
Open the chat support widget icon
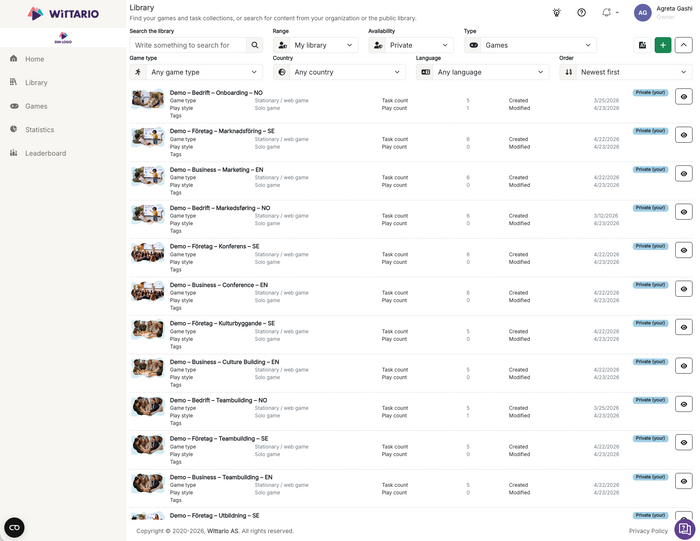pos(684,528)
